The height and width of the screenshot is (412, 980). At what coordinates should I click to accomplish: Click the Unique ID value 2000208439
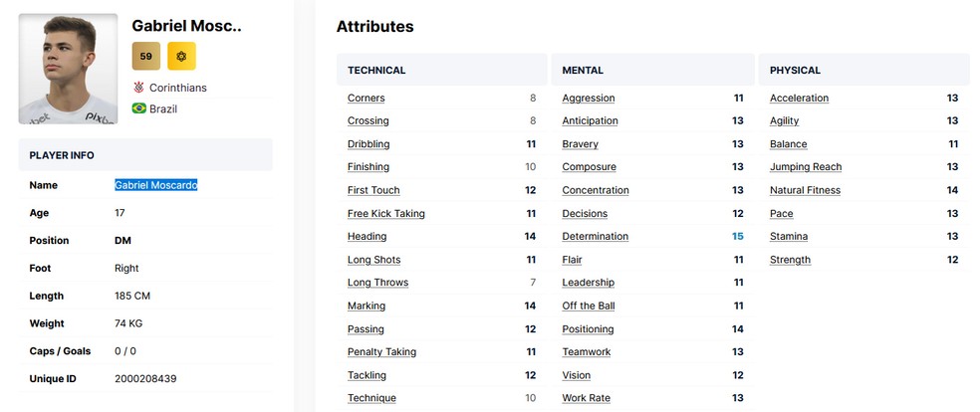coord(145,379)
